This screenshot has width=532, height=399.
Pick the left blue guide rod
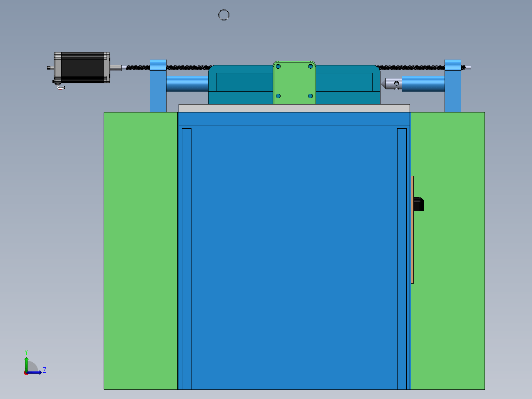[187, 84]
